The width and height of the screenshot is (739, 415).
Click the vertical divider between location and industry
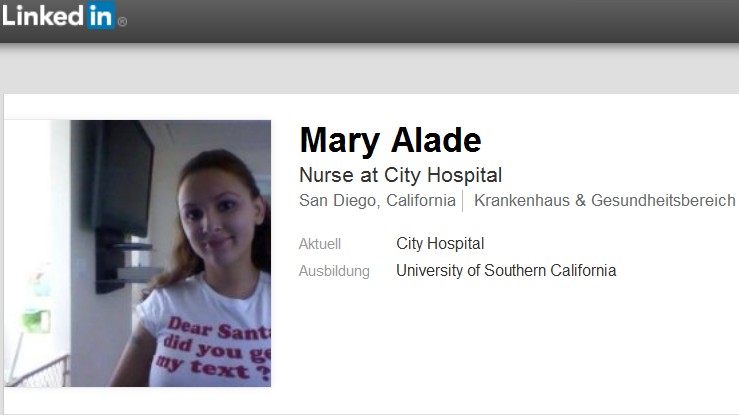pos(463,201)
